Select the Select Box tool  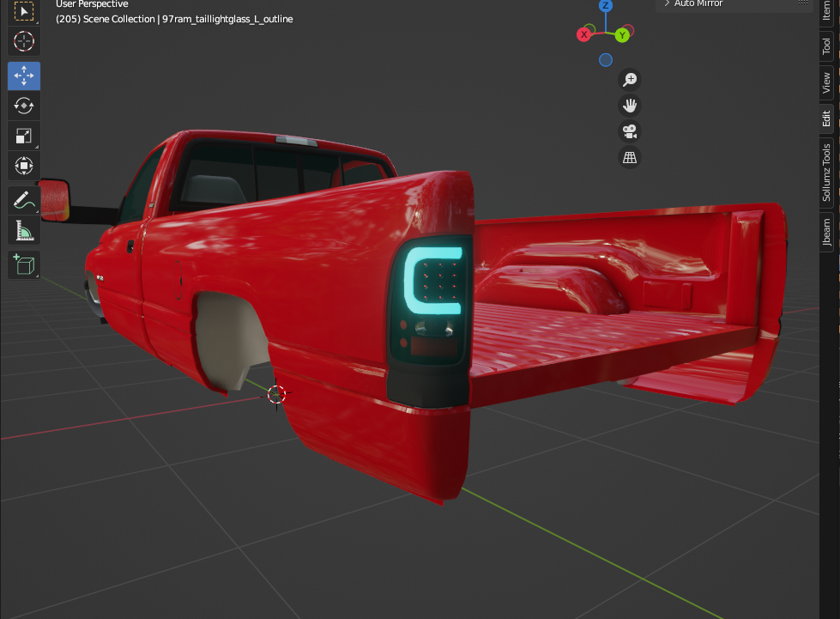coord(23,11)
